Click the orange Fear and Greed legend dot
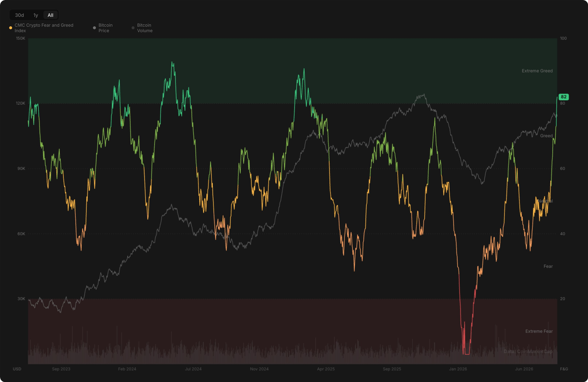The height and width of the screenshot is (382, 588). pos(11,28)
